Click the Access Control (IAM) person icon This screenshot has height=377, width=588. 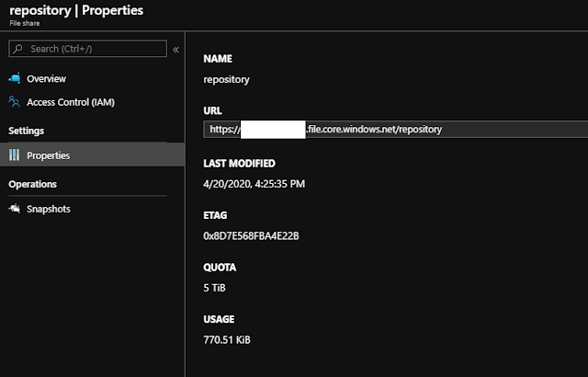click(14, 102)
